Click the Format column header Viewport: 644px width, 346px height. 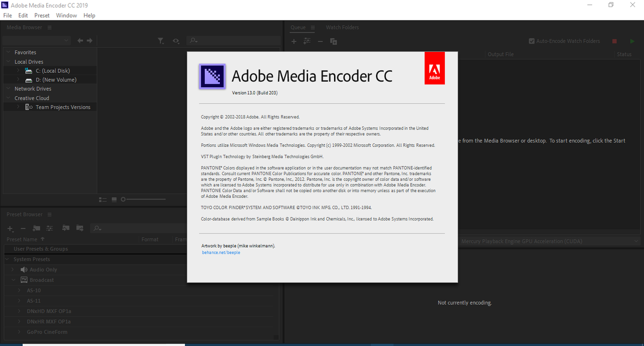tap(150, 239)
